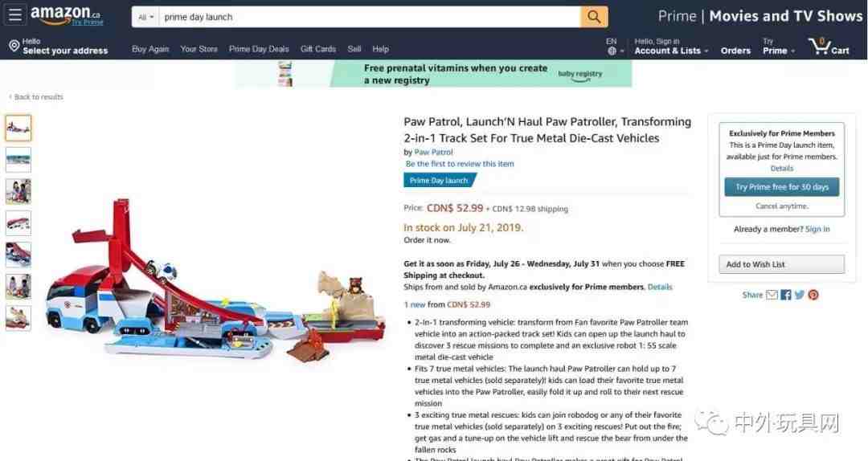Select the second product thumbnail image
This screenshot has height=461, width=868.
click(18, 160)
